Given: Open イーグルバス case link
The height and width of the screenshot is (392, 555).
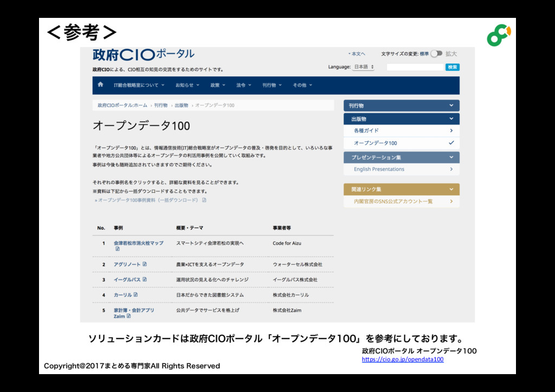Looking at the screenshot, I should [x=127, y=279].
